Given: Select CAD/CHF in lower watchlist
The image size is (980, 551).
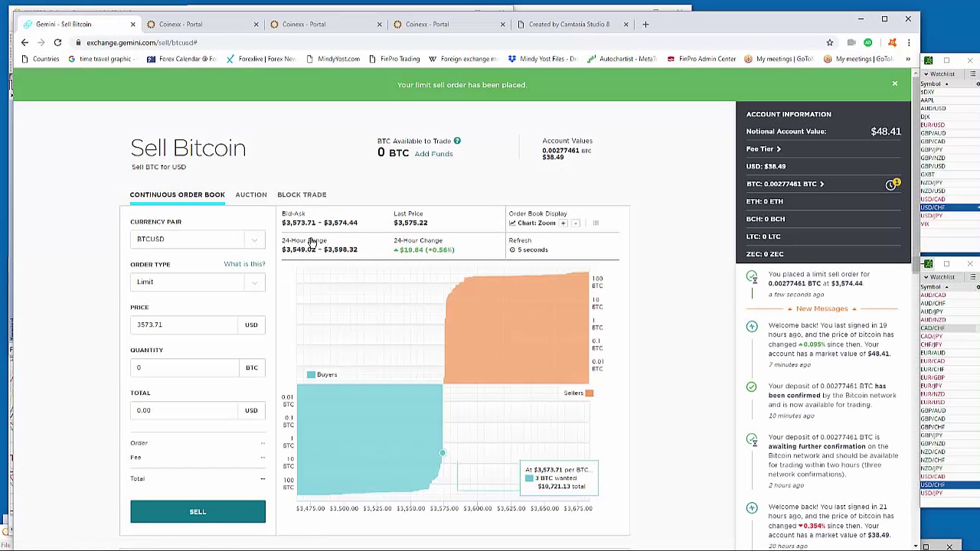Looking at the screenshot, I should pyautogui.click(x=949, y=328).
